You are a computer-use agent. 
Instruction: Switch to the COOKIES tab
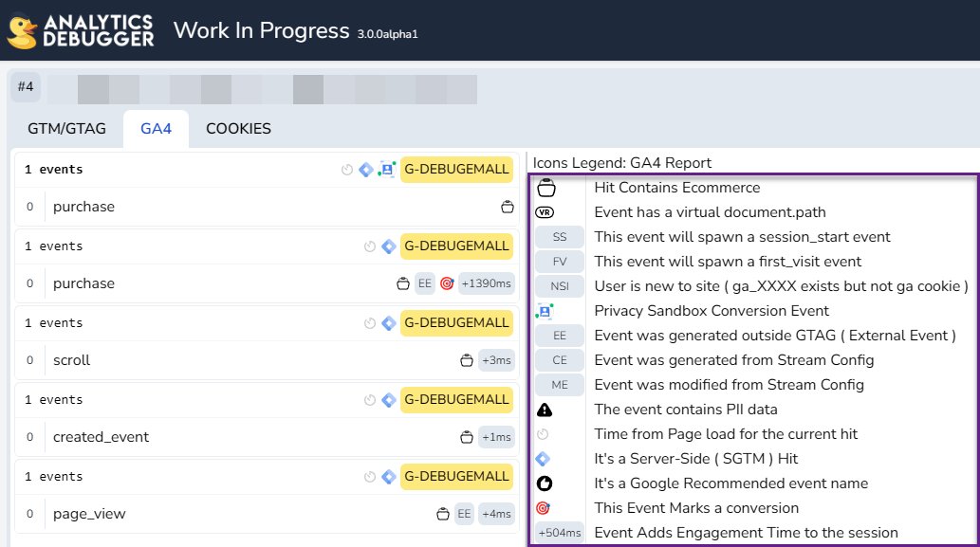click(238, 129)
